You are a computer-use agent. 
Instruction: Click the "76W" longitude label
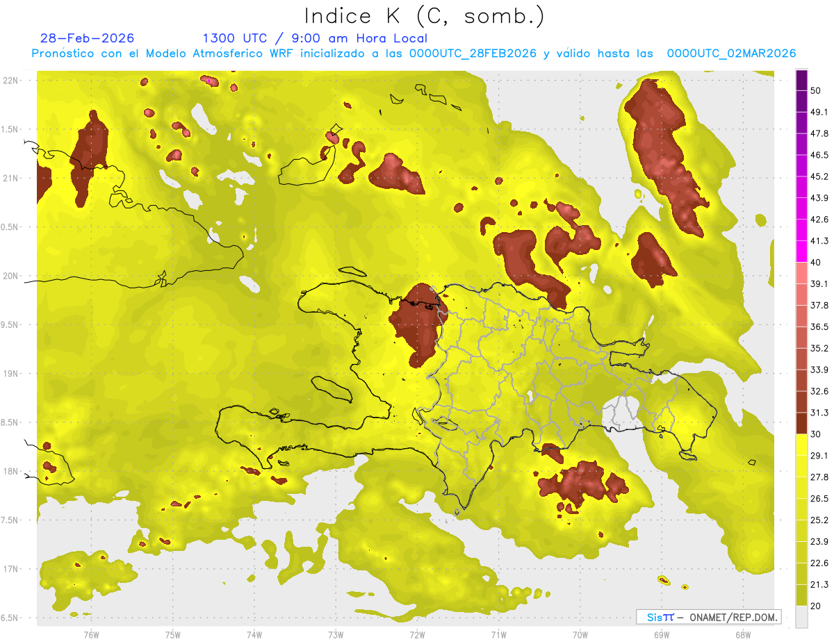[x=91, y=635]
